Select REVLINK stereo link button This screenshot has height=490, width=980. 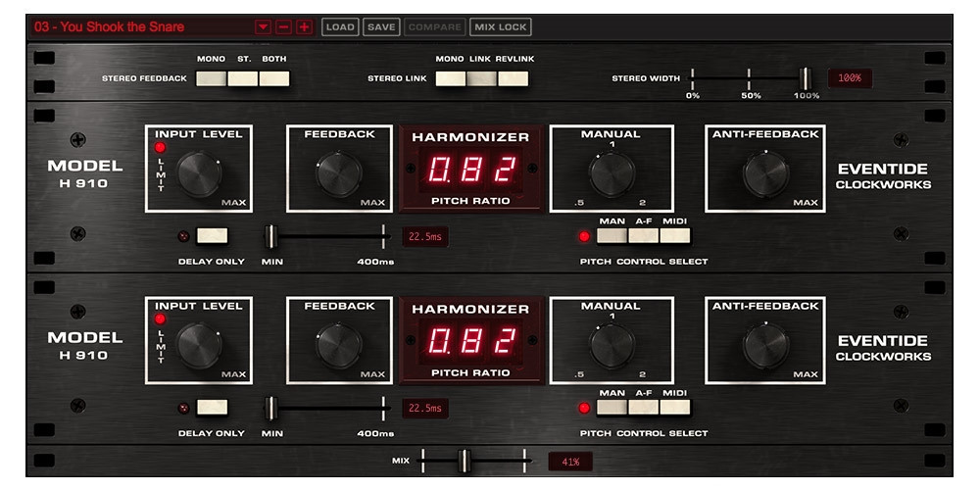(514, 78)
